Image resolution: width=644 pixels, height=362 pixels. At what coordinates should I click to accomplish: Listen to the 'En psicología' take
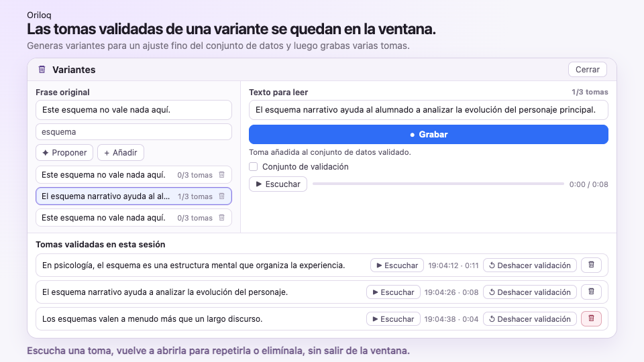[x=396, y=265]
